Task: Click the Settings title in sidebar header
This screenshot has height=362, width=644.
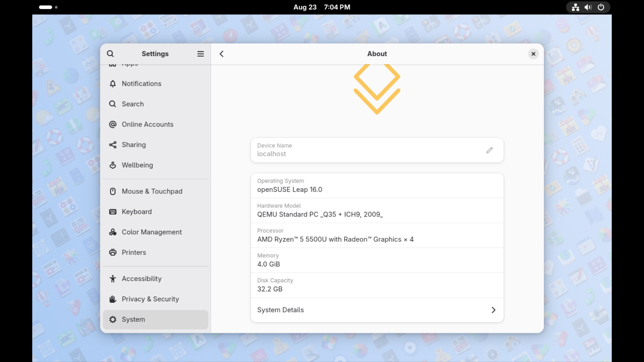Action: click(x=155, y=54)
